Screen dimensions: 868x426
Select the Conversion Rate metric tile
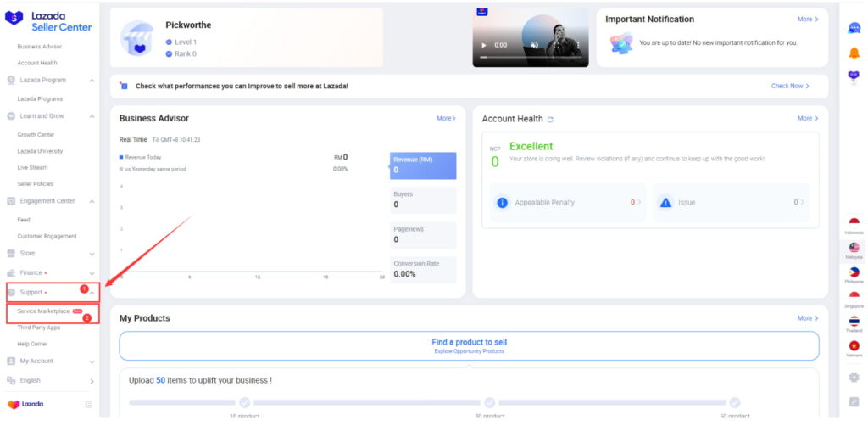click(x=423, y=269)
